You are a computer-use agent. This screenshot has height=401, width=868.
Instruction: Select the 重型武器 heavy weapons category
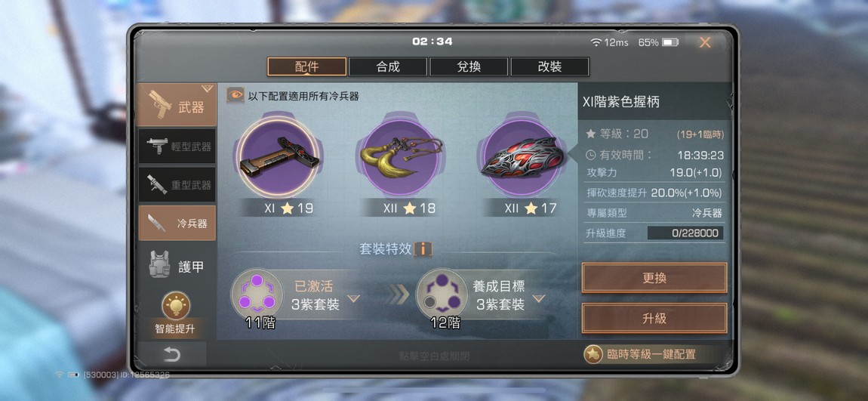(177, 184)
